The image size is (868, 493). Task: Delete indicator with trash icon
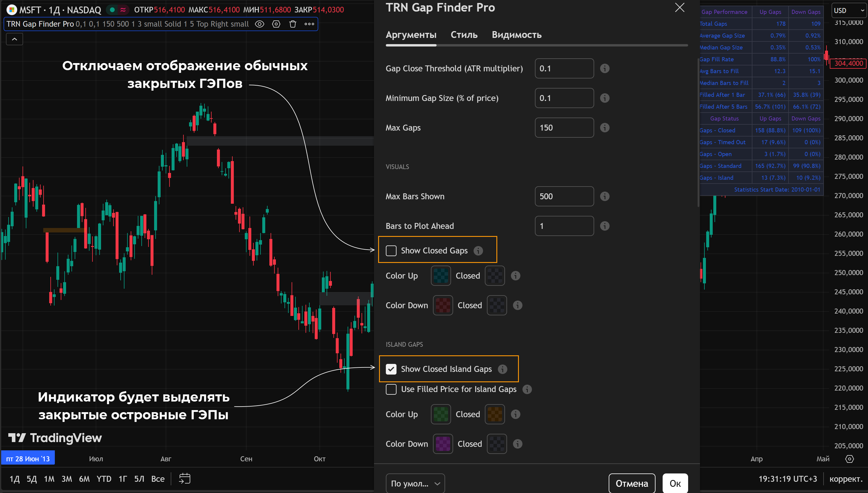293,24
